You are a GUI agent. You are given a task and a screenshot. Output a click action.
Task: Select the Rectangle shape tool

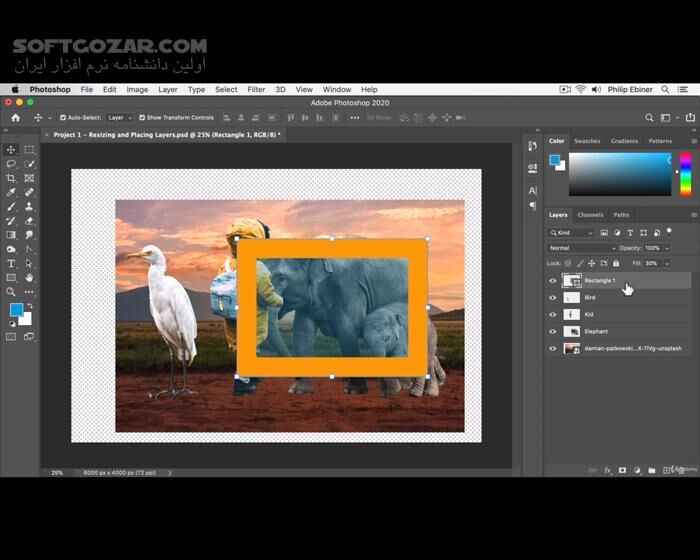pos(11,278)
